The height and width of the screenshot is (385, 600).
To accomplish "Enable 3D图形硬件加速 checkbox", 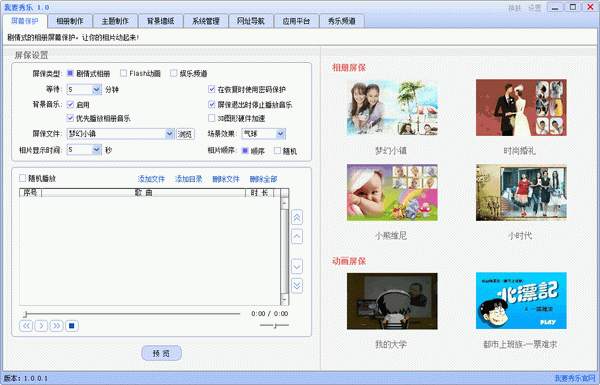I will 212,118.
